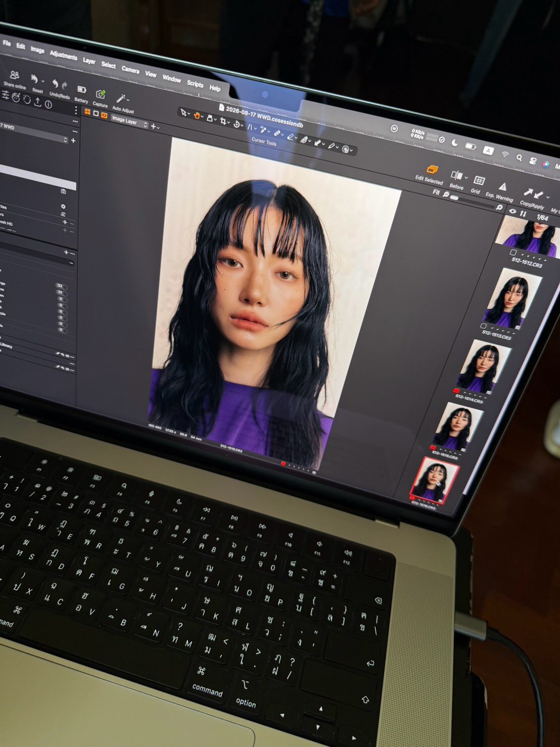Click the Edit Selected variants icon
This screenshot has width=560, height=747.
(432, 169)
